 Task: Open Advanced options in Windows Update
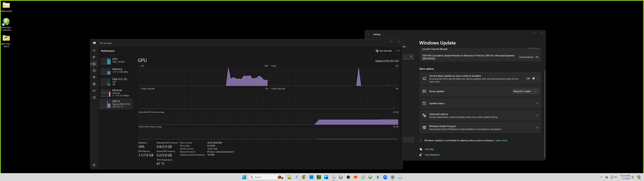(x=480, y=116)
